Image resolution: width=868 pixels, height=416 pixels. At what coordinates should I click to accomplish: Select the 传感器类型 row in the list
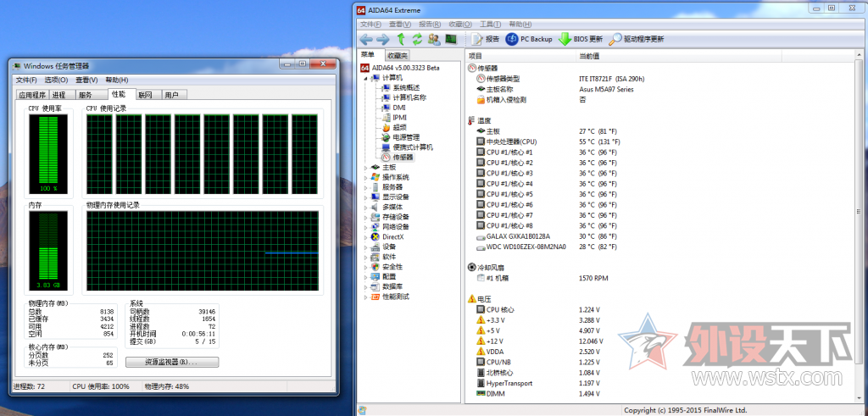560,79
